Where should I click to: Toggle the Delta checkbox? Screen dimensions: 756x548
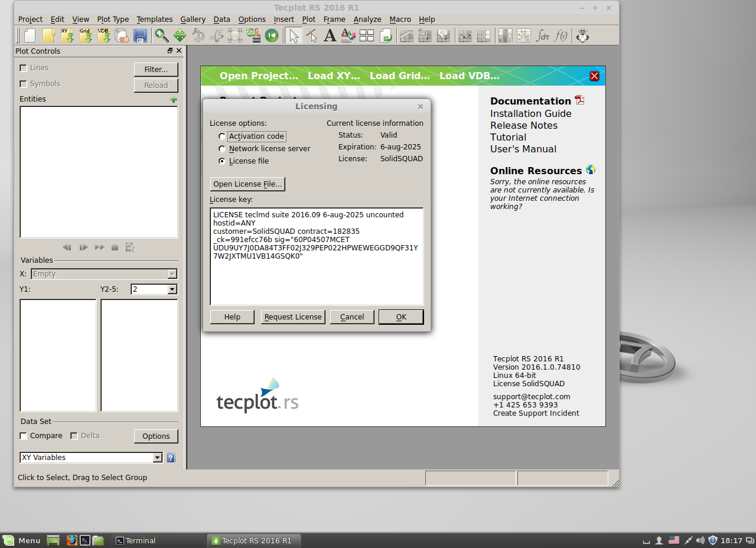[x=74, y=436]
